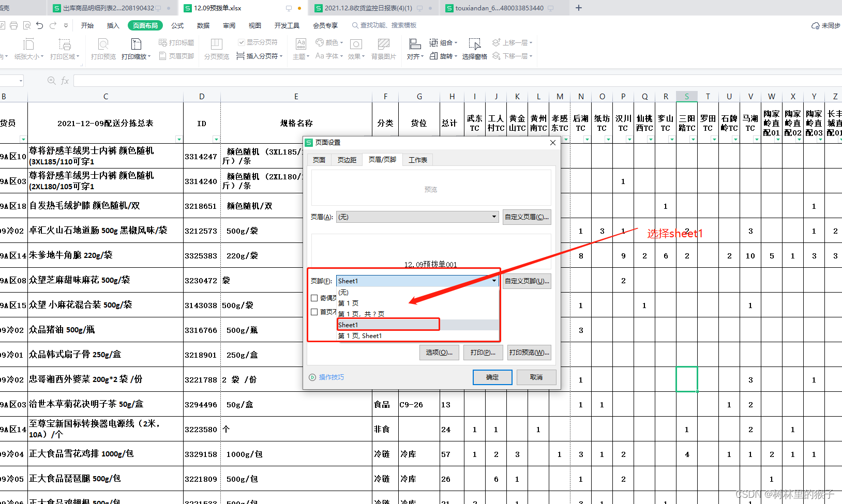Open the print scaling (打印缩放) tool
This screenshot has width=842, height=504.
pos(136,50)
